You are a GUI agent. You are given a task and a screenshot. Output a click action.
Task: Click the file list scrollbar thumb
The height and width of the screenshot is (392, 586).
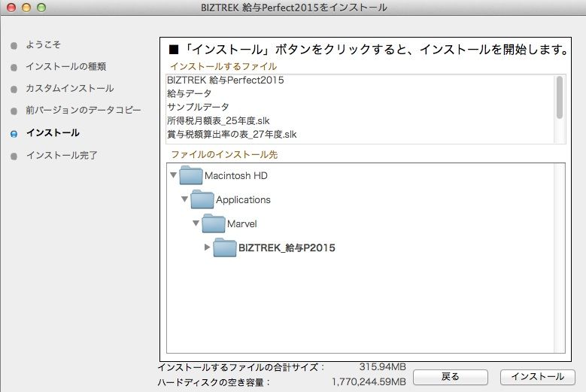(x=560, y=97)
